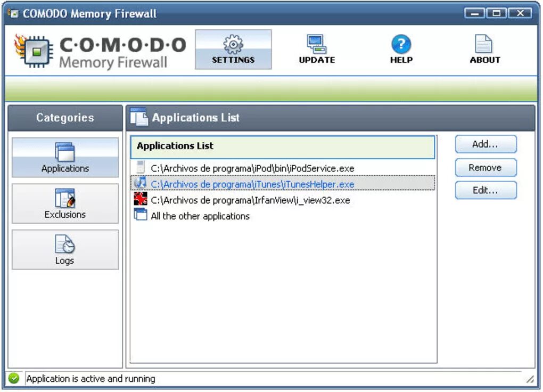Screen dimensions: 543x392
Task: Select the Logs category
Action: point(65,250)
